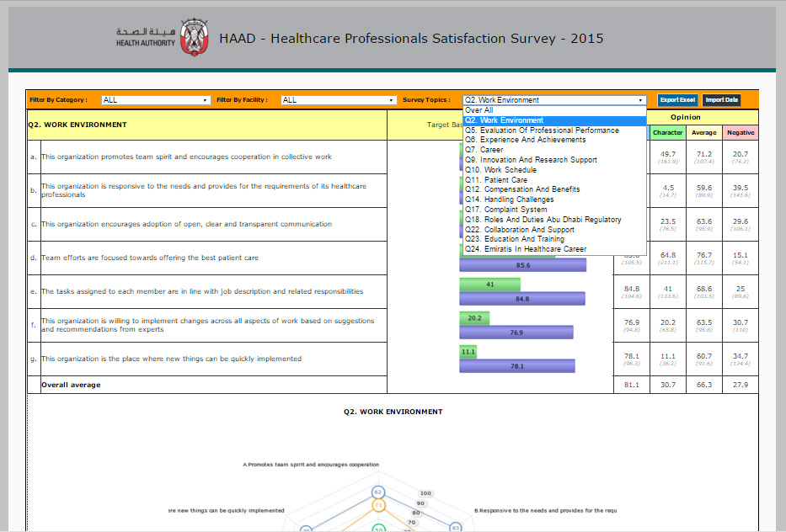This screenshot has height=532, width=786.
Task: Click statement b about responsive organization
Action: click(x=204, y=190)
